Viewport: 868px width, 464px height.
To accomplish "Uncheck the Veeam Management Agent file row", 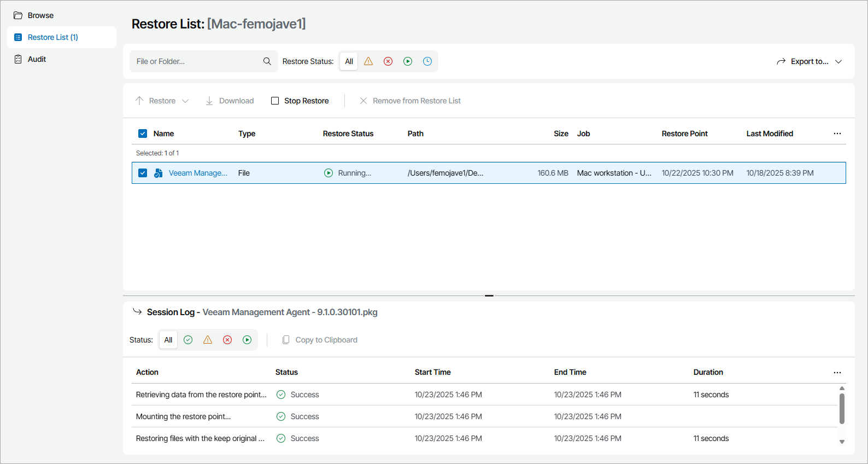I will pos(143,173).
